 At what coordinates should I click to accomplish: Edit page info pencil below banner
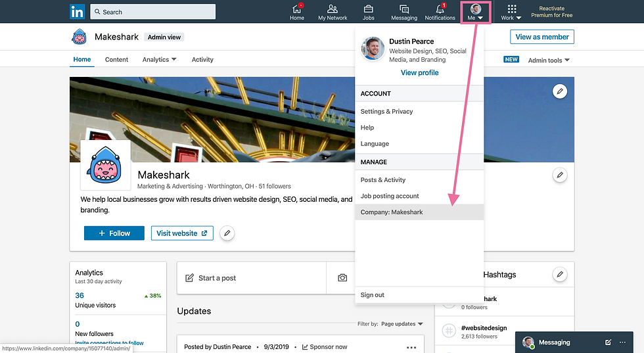[559, 175]
